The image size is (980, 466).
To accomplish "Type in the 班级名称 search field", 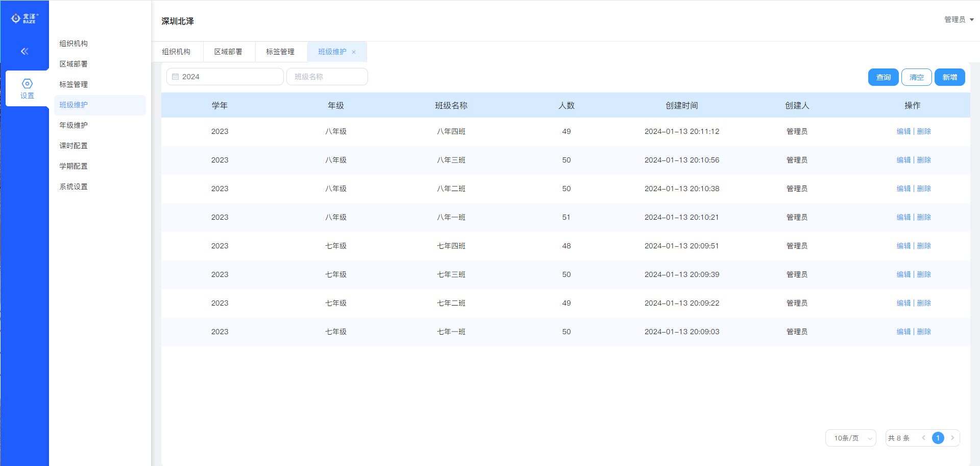I will (327, 77).
